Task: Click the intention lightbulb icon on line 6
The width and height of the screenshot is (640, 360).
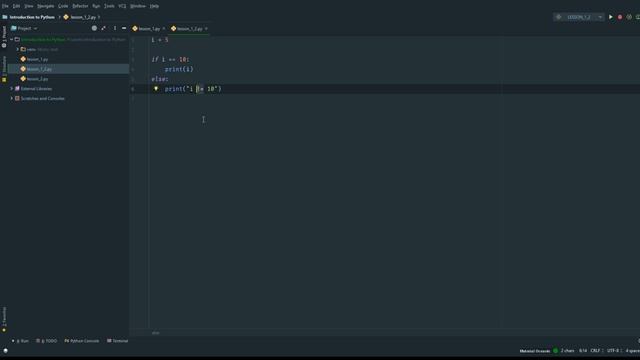Action: 156,89
